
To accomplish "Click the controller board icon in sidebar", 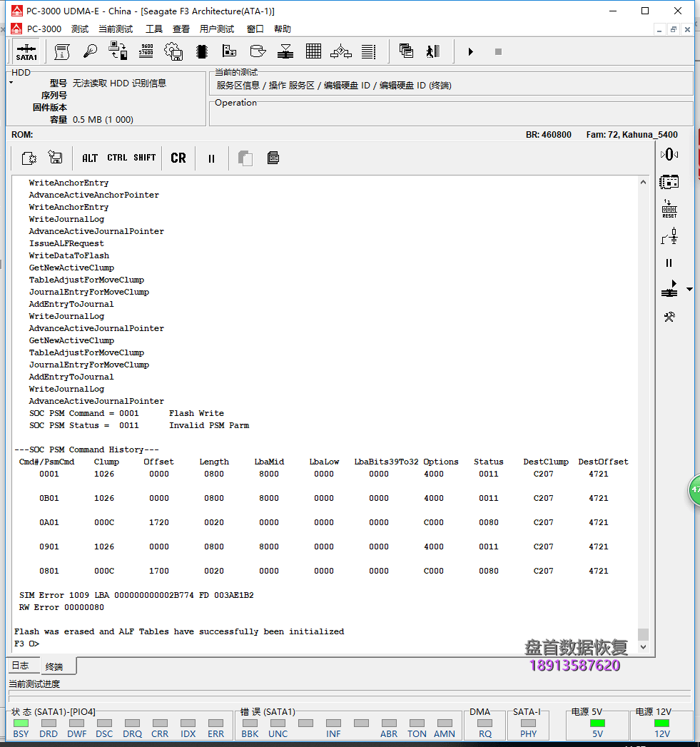I will pos(669,182).
